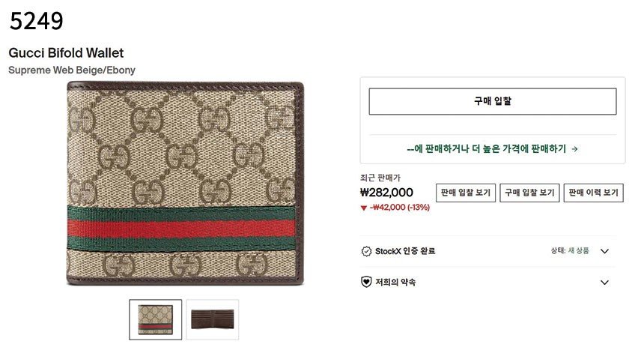Click the ₩282,000 last sale price
The width and height of the screenshot is (644, 356).
386,193
